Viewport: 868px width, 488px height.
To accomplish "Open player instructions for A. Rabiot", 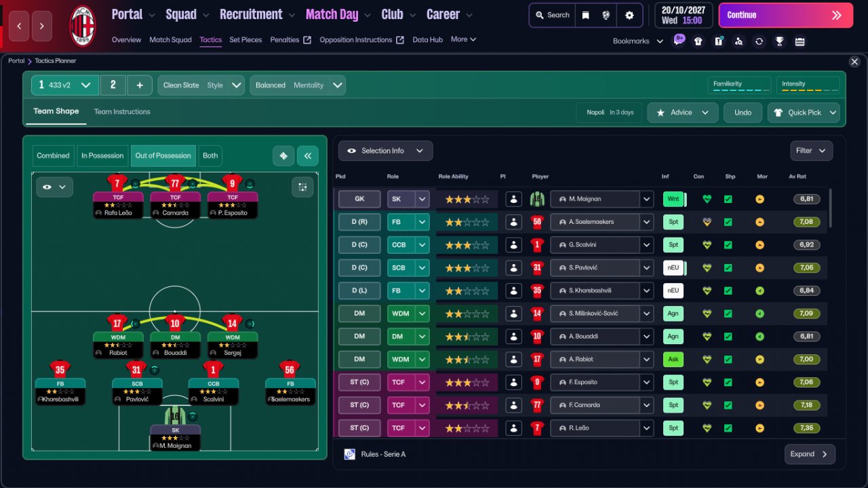I will 513,359.
